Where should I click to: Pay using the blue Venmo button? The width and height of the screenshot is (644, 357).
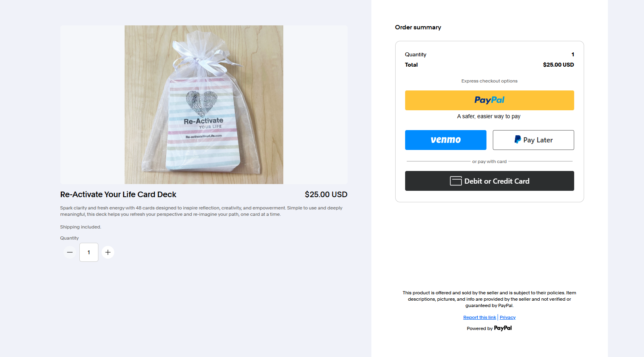[446, 140]
